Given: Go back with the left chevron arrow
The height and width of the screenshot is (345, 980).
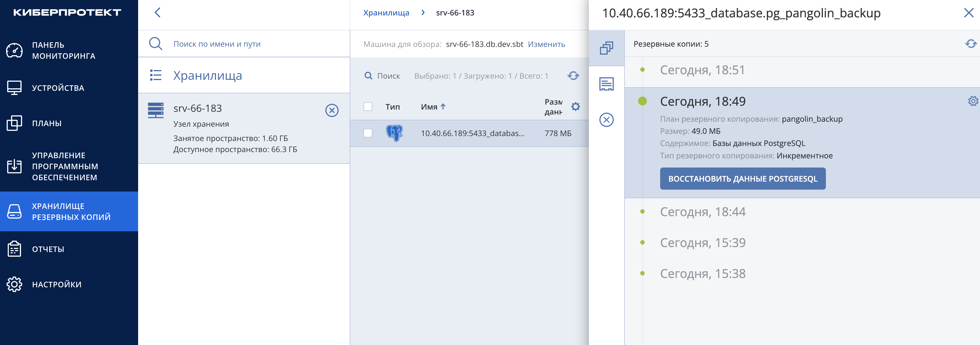Looking at the screenshot, I should click(157, 12).
